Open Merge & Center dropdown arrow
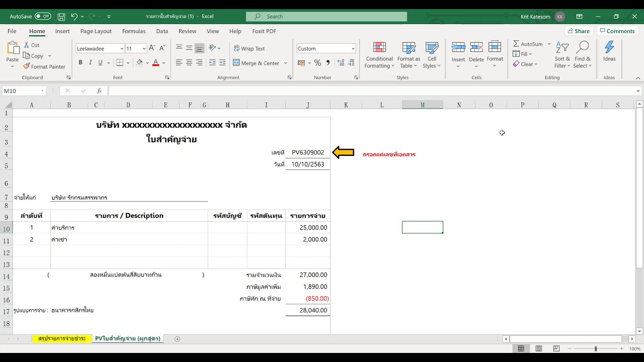The image size is (644, 362). 285,63
